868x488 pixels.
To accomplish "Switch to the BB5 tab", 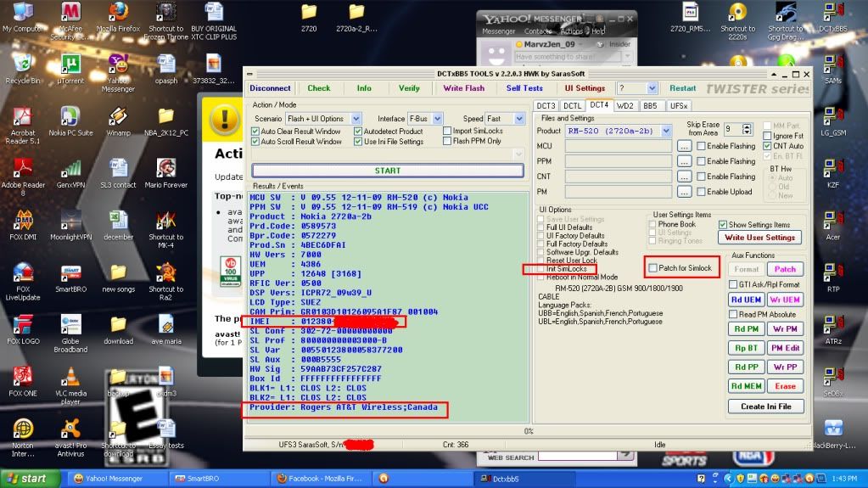I will (x=651, y=105).
